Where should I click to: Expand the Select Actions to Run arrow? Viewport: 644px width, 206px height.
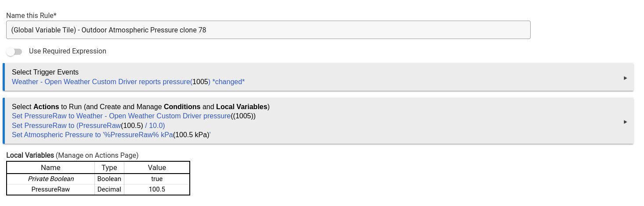click(x=625, y=122)
